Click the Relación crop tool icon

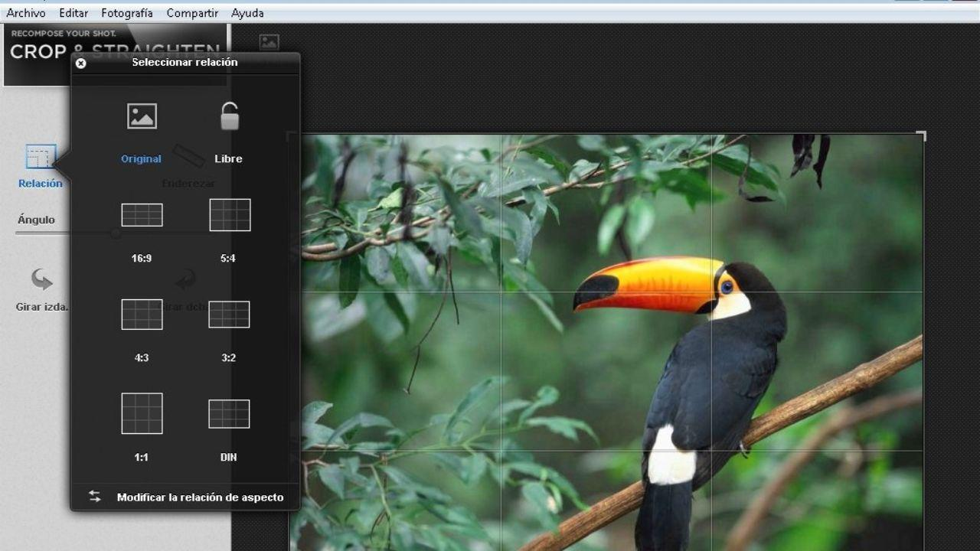[41, 158]
